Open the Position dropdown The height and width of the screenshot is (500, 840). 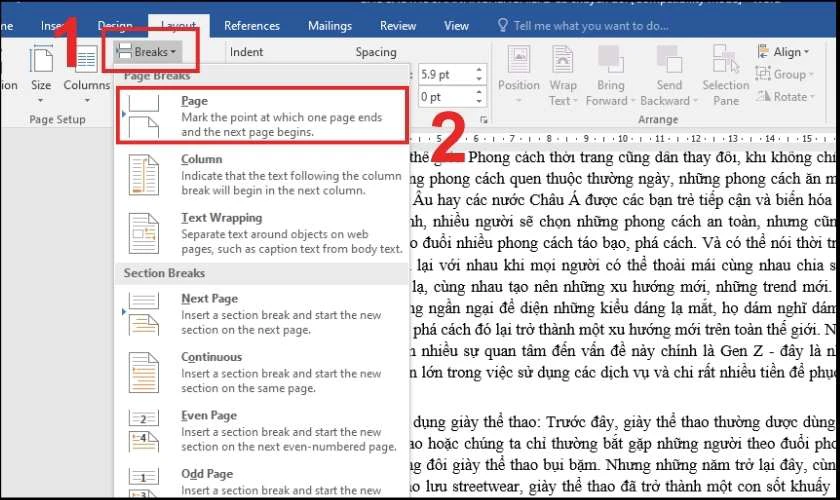point(519,75)
